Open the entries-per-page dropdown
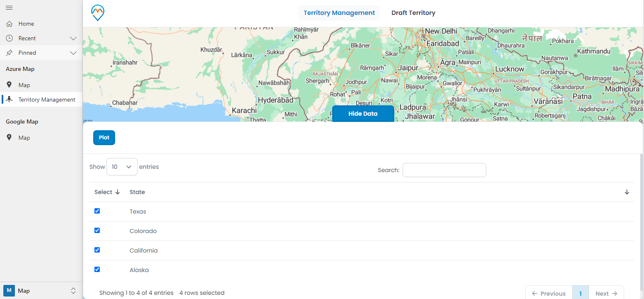Viewport: 644px width, 299px height. (122, 167)
